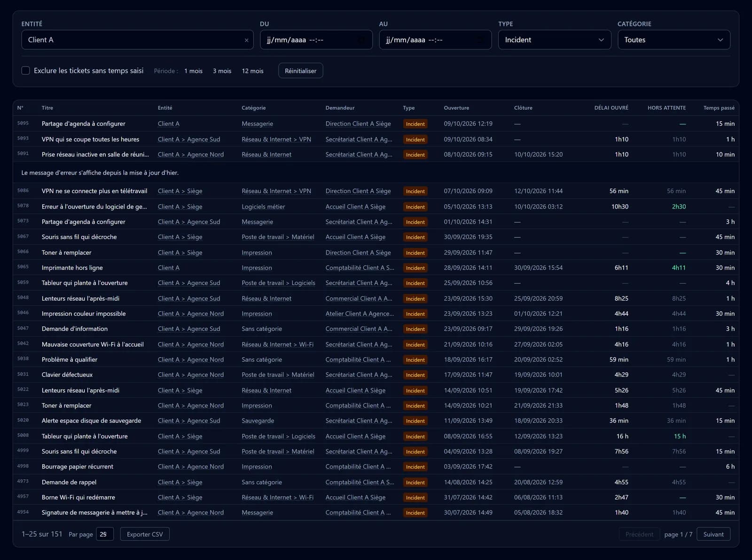Choose the 12 mois period shortcut
Screen dimensions: 752x560
pyautogui.click(x=252, y=71)
